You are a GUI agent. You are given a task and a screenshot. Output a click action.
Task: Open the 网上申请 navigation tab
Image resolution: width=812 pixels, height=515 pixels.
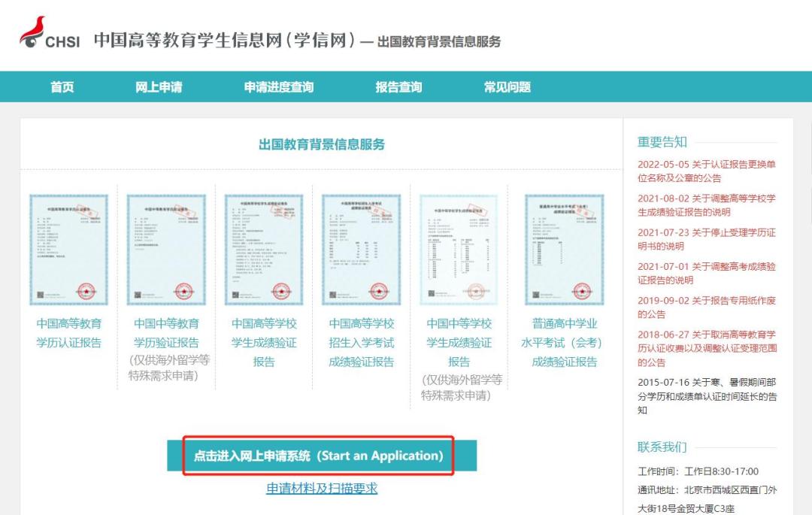click(159, 87)
